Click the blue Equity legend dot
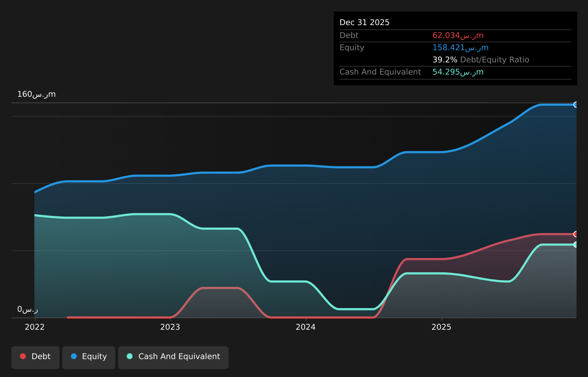Viewport: 588px width, 377px height. coord(74,356)
